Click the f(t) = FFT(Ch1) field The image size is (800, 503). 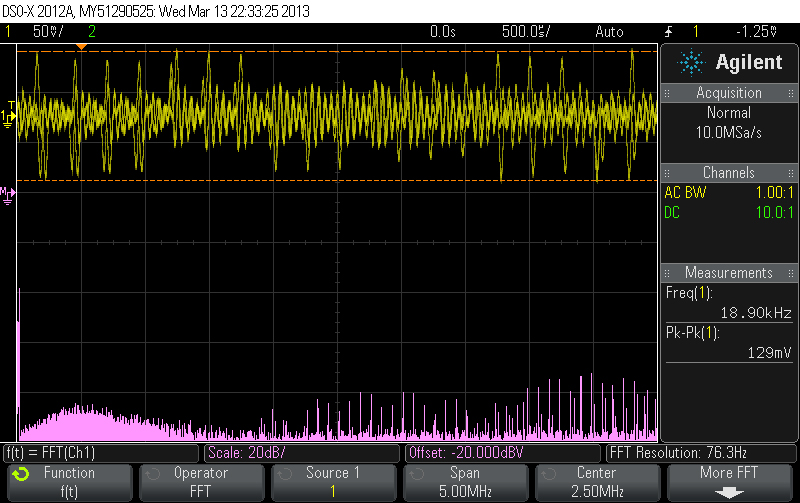[101, 453]
